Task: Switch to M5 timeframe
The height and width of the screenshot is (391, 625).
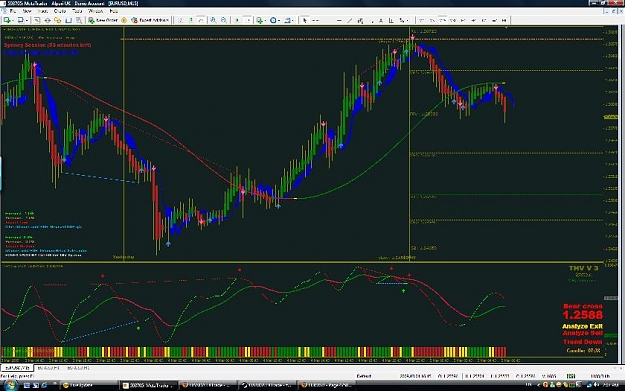Action: click(432, 20)
